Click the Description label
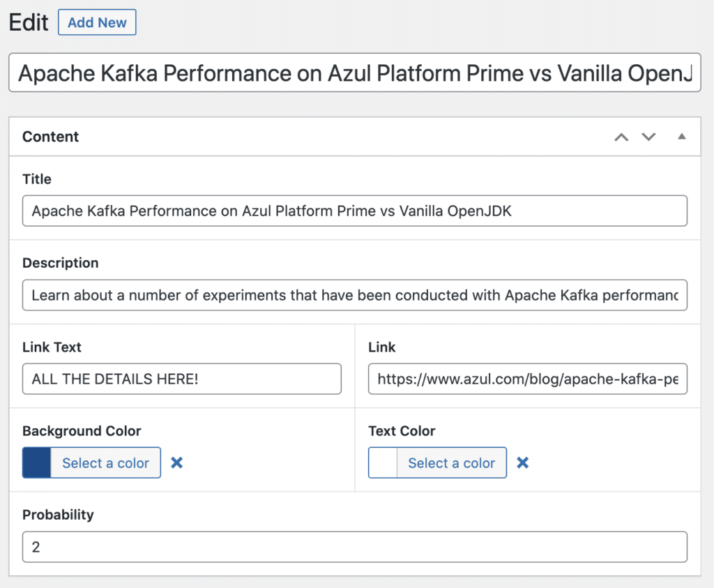This screenshot has height=588, width=714. click(61, 263)
